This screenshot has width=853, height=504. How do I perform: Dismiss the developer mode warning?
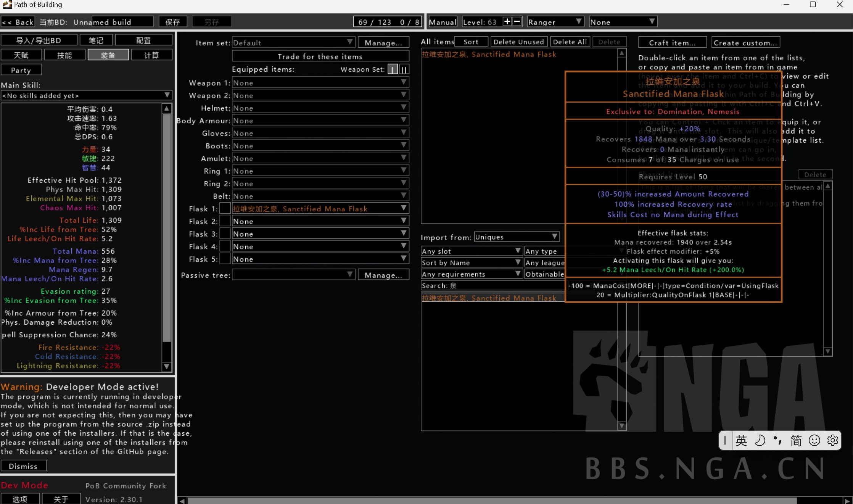click(x=23, y=466)
